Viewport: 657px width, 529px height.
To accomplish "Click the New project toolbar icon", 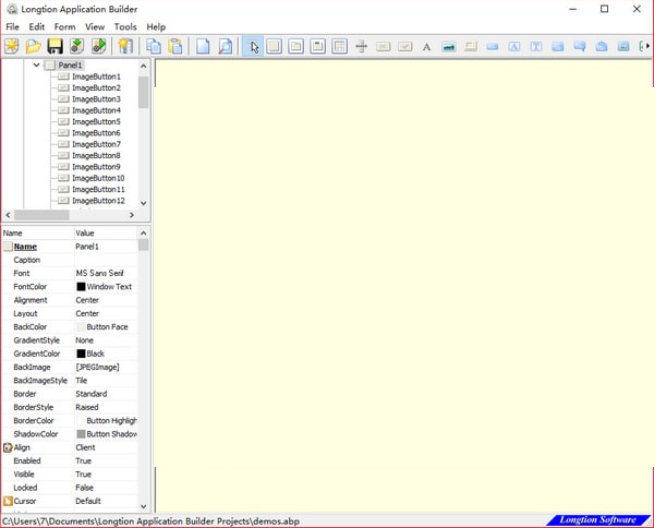I will click(x=12, y=46).
